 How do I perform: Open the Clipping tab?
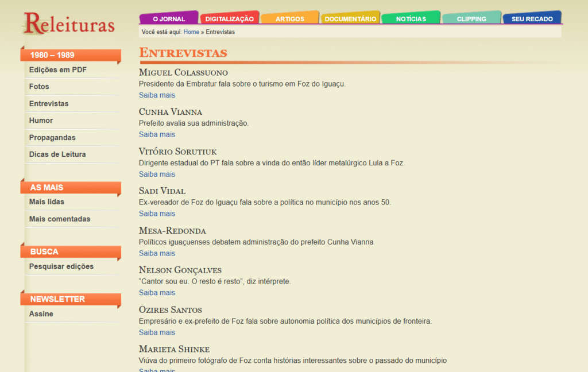pos(471,19)
